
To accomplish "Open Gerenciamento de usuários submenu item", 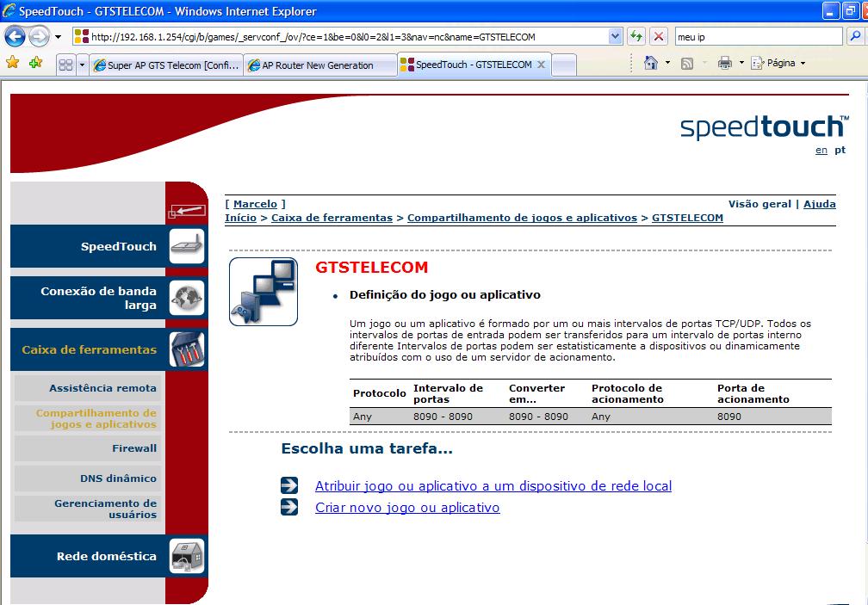I will [x=88, y=509].
